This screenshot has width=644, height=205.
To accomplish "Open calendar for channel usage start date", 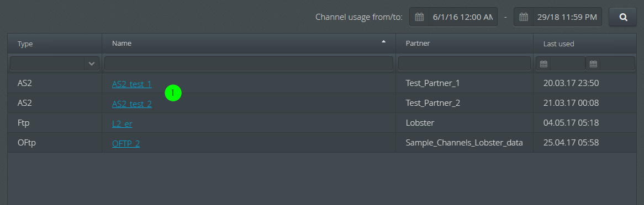I will [419, 17].
